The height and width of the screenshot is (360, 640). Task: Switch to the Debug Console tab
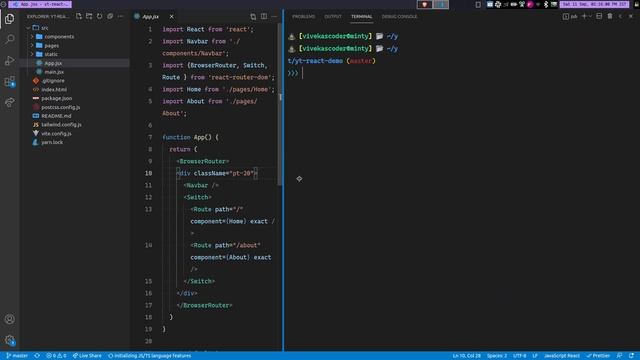coord(399,17)
